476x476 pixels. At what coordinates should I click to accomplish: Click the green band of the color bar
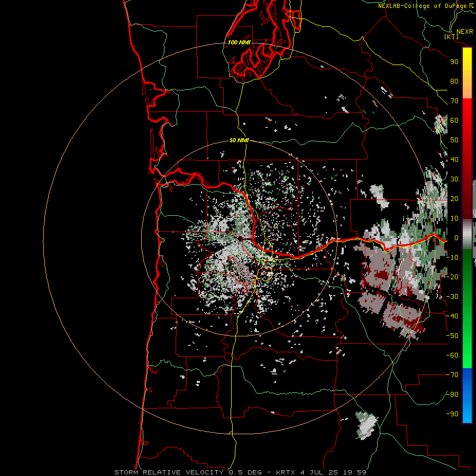[467, 308]
